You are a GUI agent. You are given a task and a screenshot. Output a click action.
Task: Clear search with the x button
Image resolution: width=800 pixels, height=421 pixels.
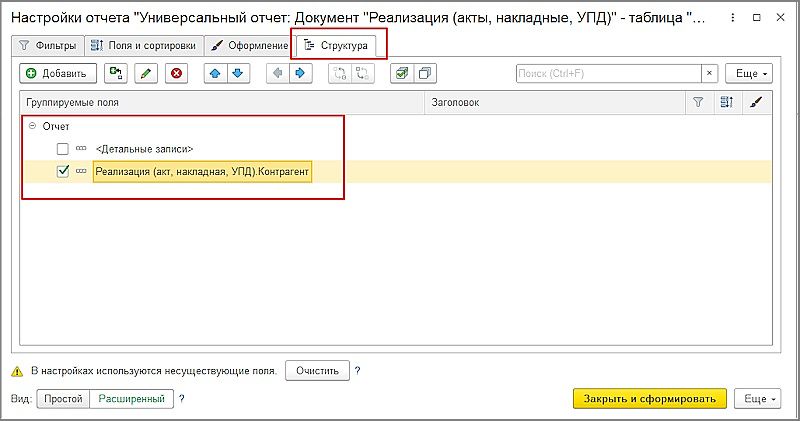point(709,73)
